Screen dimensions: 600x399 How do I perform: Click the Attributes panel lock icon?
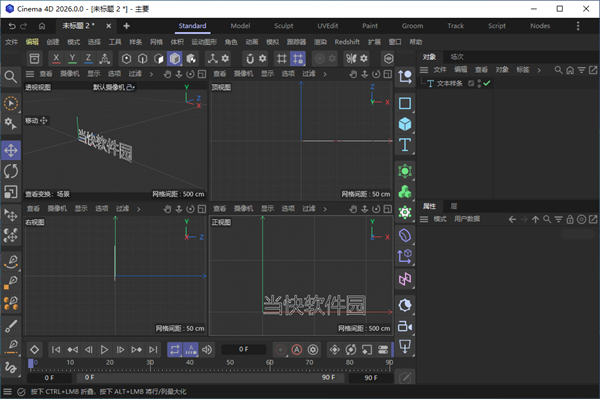click(x=570, y=219)
